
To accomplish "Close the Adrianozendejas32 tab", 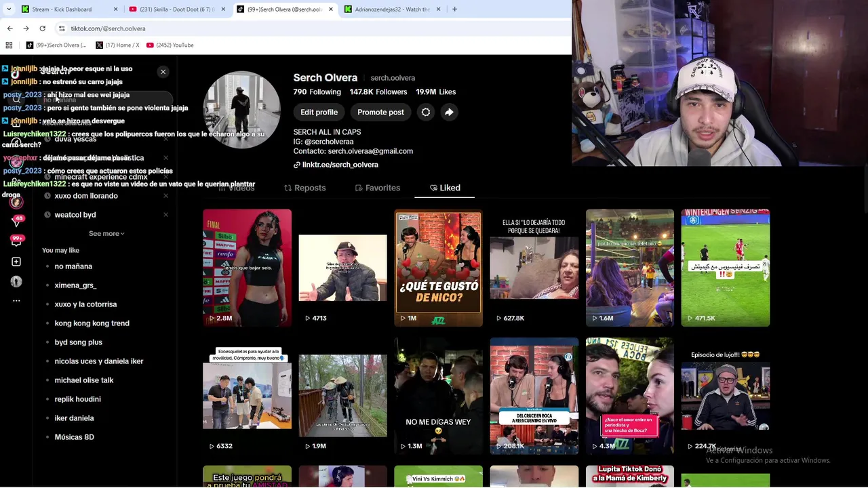I will point(438,9).
